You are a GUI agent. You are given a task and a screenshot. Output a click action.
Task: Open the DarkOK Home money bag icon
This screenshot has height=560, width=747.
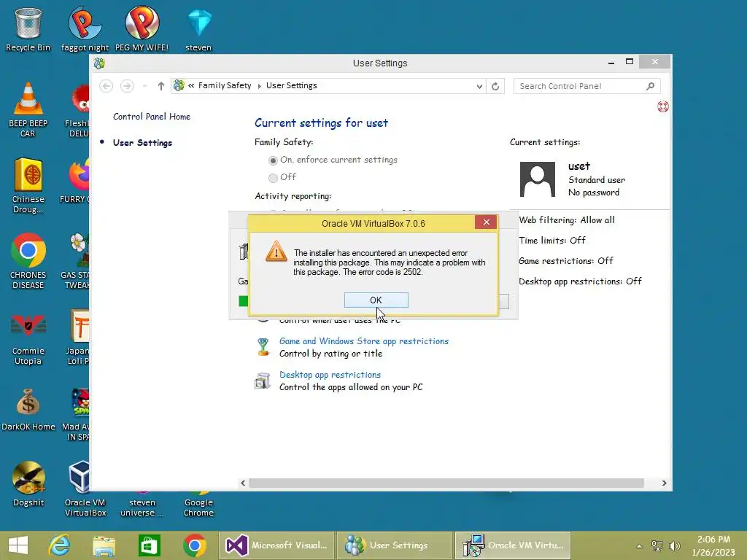click(x=28, y=410)
